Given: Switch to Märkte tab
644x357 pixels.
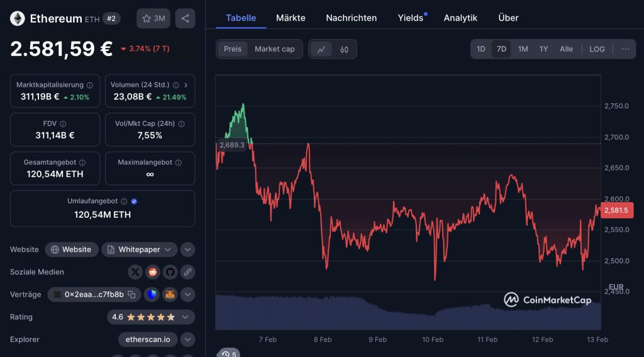Looking at the screenshot, I should click(x=291, y=18).
